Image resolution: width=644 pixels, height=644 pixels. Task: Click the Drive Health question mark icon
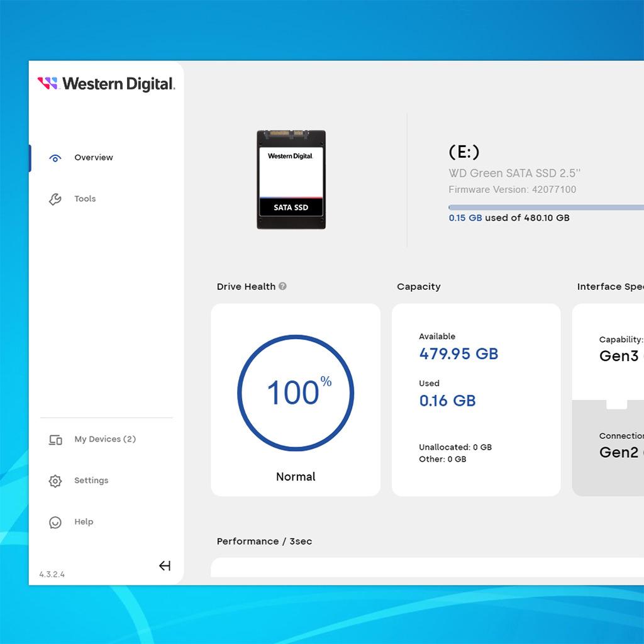pyautogui.click(x=282, y=286)
